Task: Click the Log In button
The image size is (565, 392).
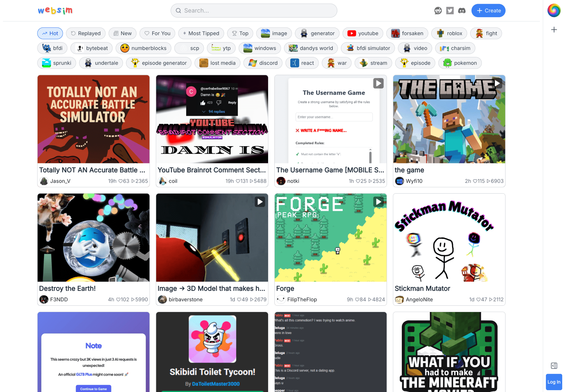Action: (x=554, y=382)
